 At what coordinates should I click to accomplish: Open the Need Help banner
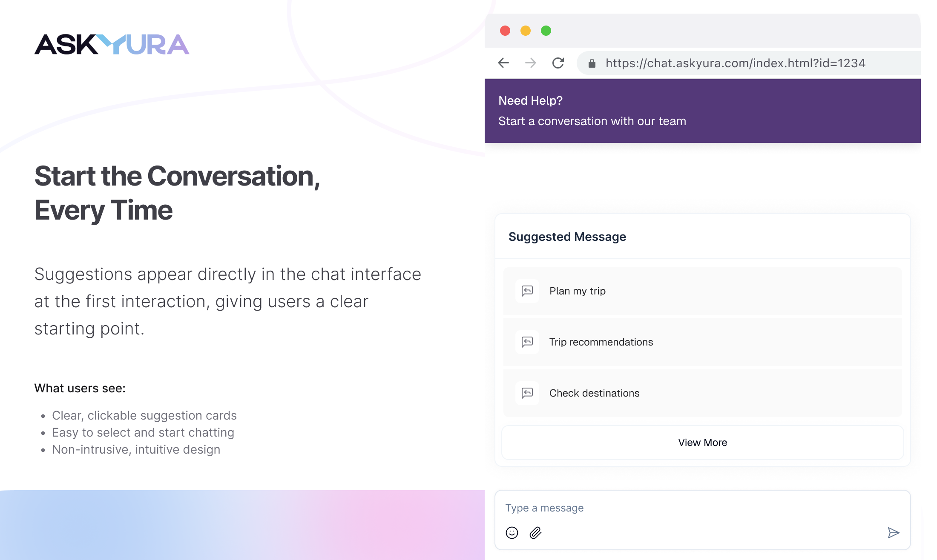pyautogui.click(x=530, y=100)
